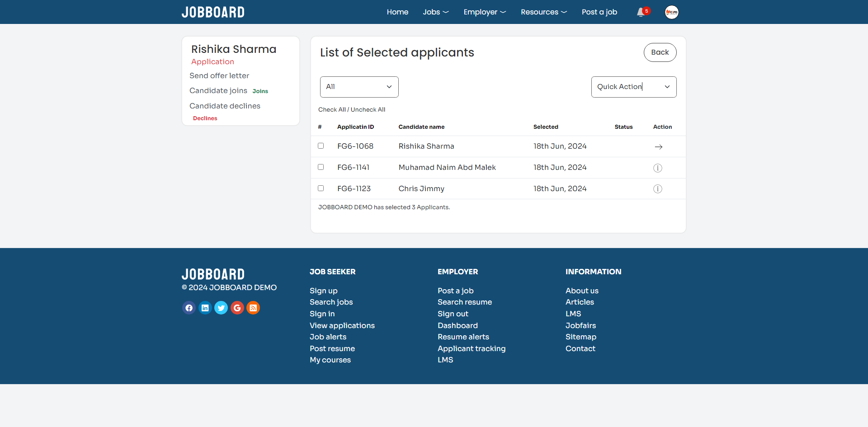Image resolution: width=868 pixels, height=427 pixels.
Task: Open Sitemap footer link
Action: coord(581,337)
